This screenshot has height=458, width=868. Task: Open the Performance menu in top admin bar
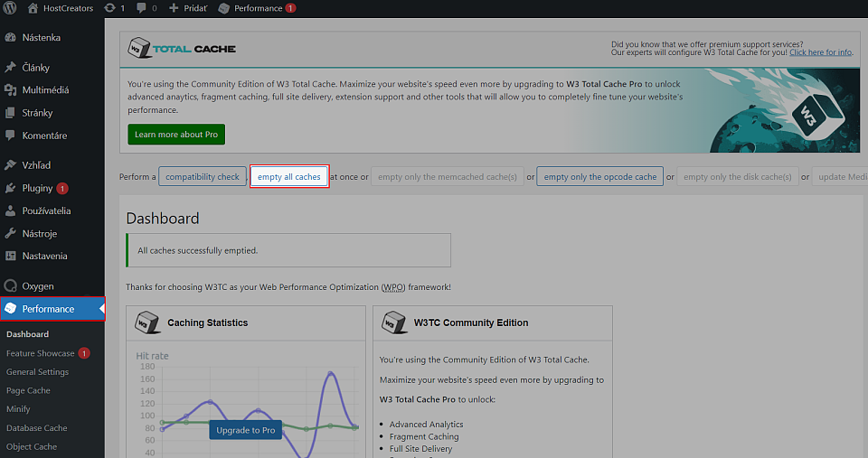(258, 8)
